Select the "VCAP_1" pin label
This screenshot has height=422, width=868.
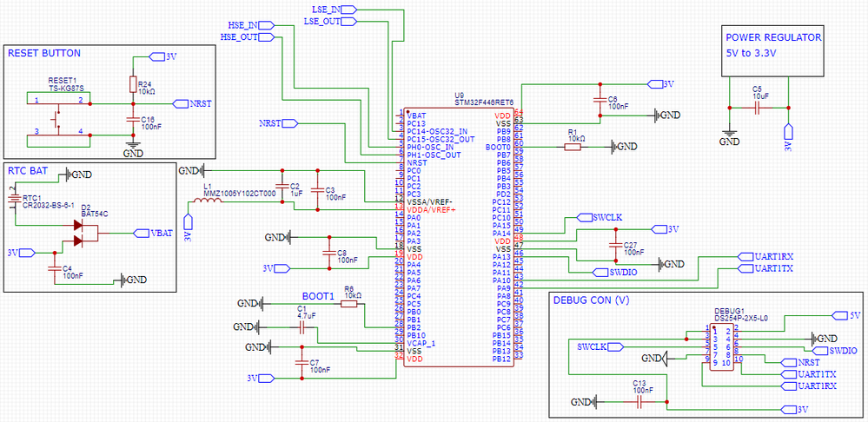click(421, 343)
